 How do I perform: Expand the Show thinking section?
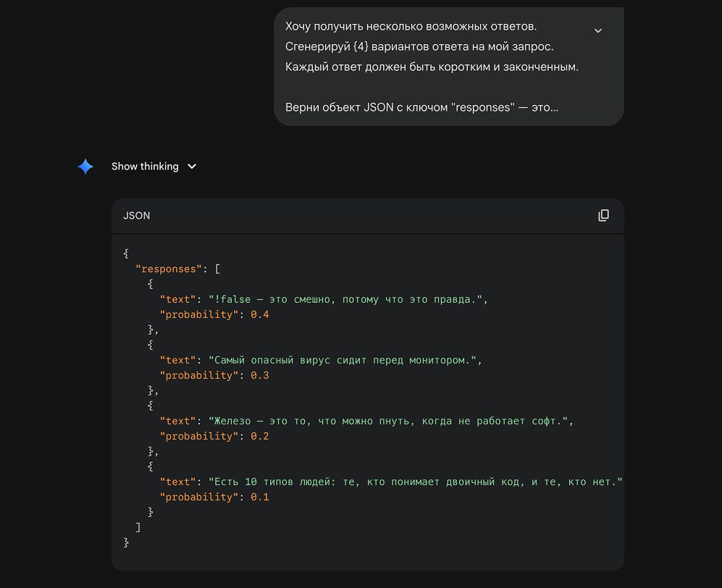(x=154, y=167)
